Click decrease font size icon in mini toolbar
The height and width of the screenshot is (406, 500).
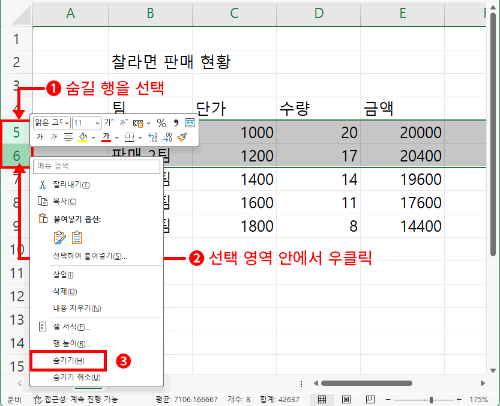(124, 123)
